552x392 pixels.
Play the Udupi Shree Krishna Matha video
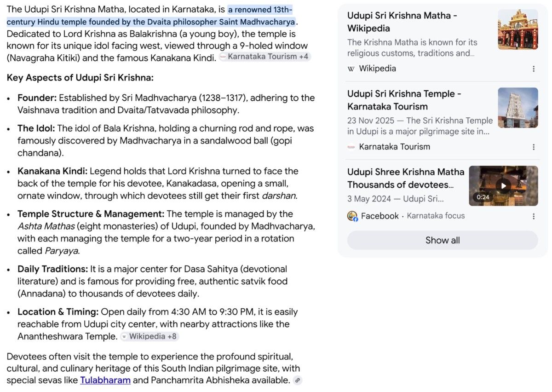(x=503, y=185)
